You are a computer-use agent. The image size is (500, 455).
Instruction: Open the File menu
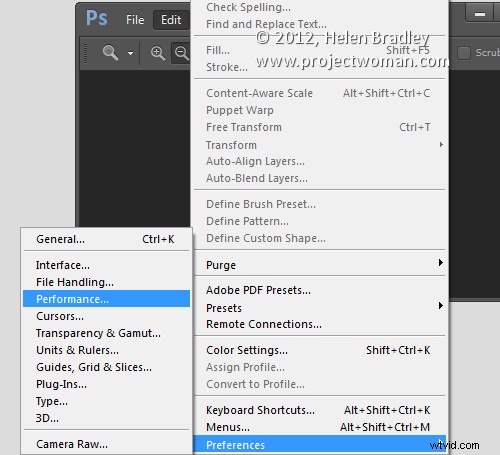[135, 20]
